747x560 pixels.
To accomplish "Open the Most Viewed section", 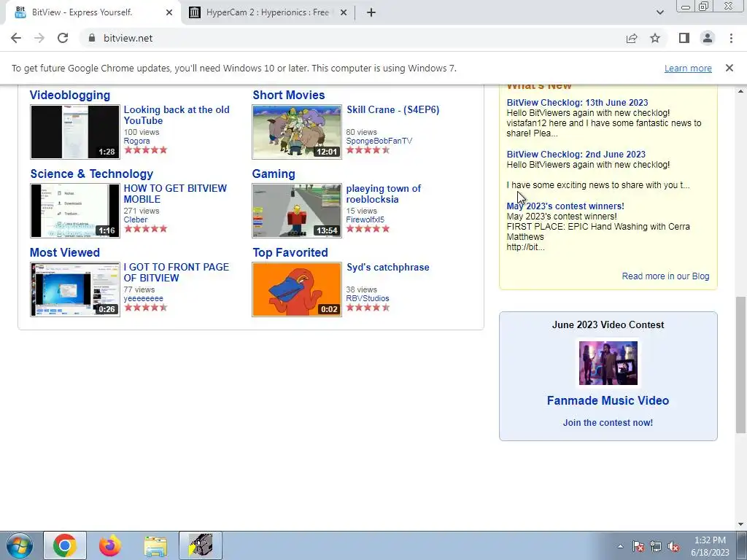I will click(x=65, y=252).
